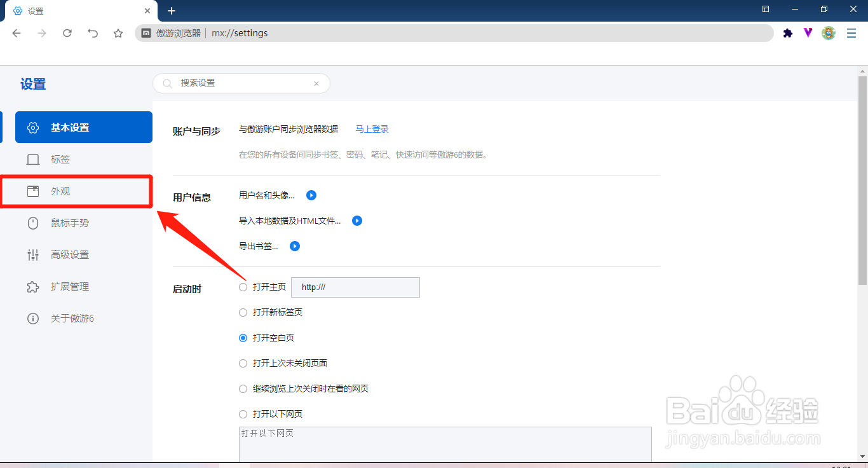The width and height of the screenshot is (868, 468).
Task: Click the homepage URL field http:///
Action: [355, 287]
